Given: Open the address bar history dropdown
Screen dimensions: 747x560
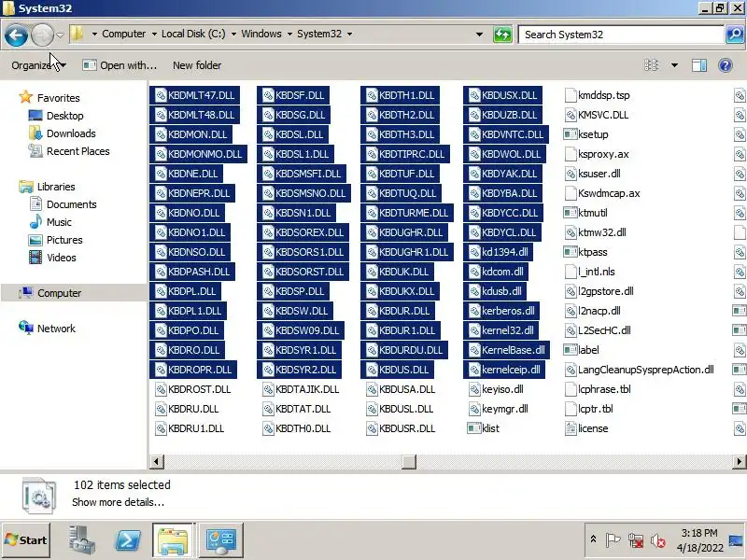Looking at the screenshot, I should pos(479,35).
